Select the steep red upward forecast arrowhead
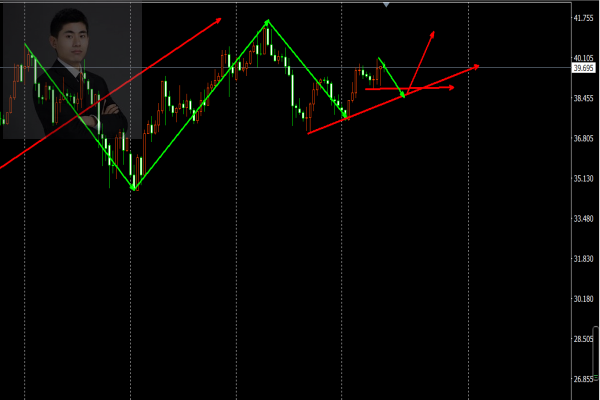600x400 pixels. (432, 34)
